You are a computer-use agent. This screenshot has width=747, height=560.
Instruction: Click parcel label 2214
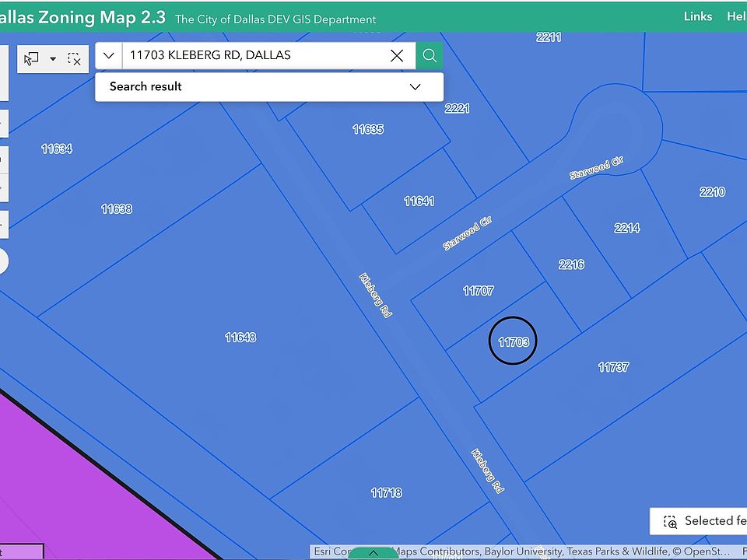click(627, 228)
